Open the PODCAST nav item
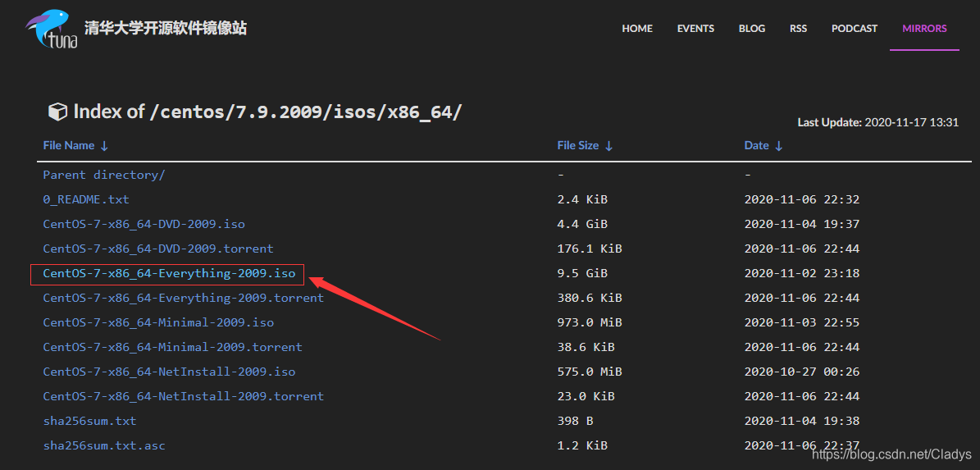 (855, 29)
